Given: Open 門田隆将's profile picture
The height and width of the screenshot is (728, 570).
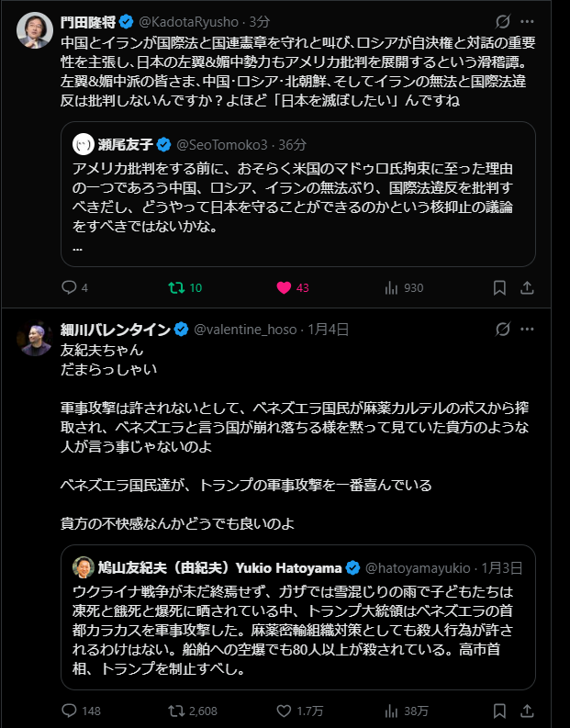Looking at the screenshot, I should [34, 31].
